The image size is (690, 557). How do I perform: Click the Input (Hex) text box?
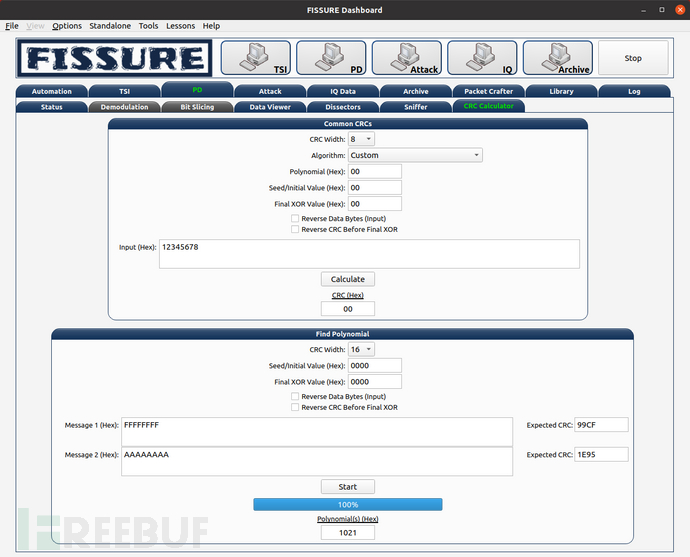coord(369,254)
